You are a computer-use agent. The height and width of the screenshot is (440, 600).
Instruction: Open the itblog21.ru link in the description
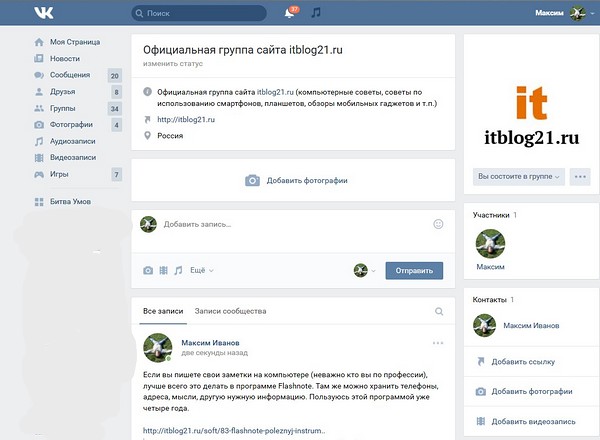[x=275, y=92]
